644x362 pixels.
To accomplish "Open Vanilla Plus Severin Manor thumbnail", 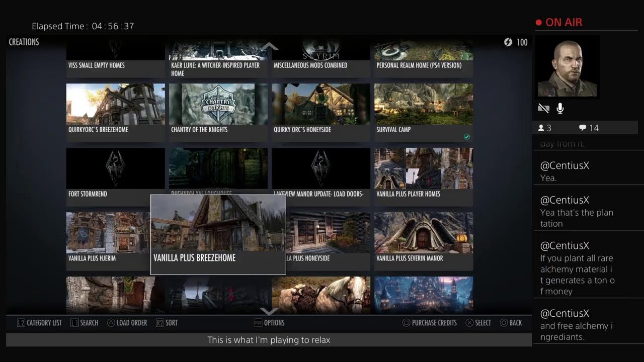I will click(x=424, y=233).
